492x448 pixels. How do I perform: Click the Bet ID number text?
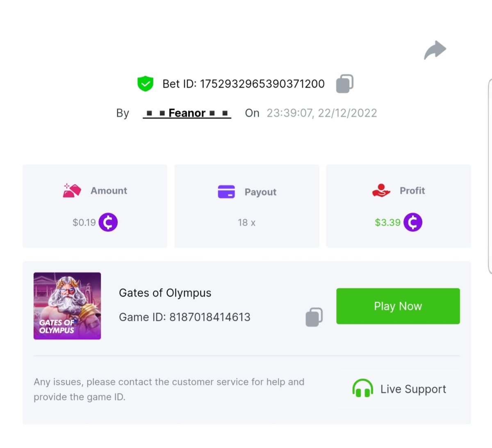pos(262,84)
